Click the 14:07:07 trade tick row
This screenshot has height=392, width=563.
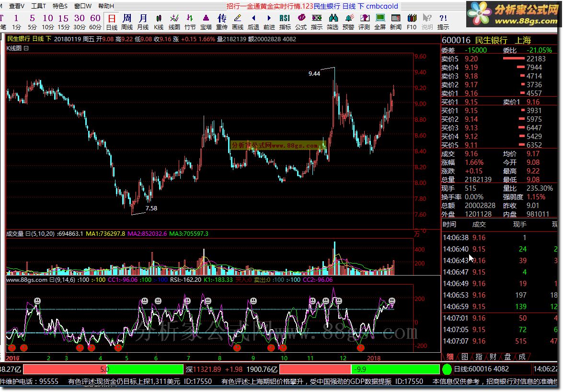point(499,341)
